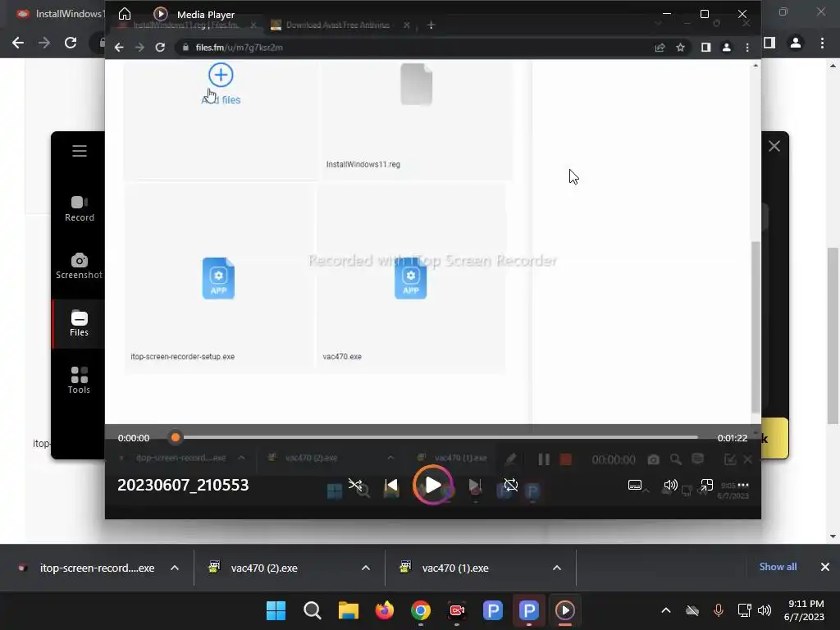Play the video in Media Player

click(433, 486)
